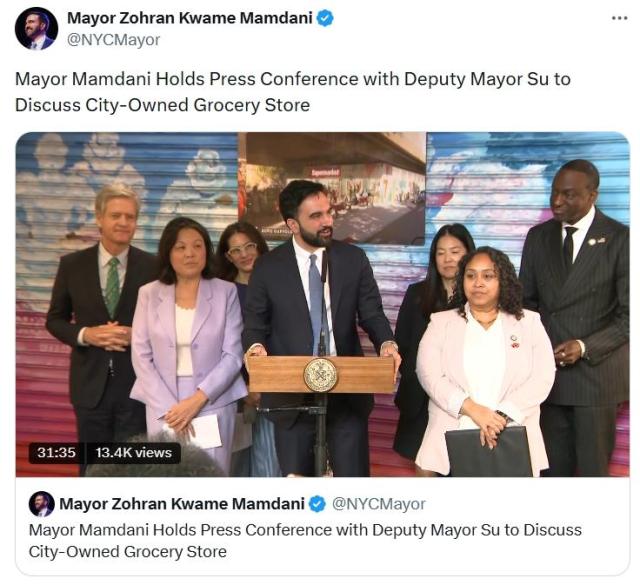Click the @NYCMayor handle under the top name
This screenshot has height=585, width=640.
tap(113, 40)
